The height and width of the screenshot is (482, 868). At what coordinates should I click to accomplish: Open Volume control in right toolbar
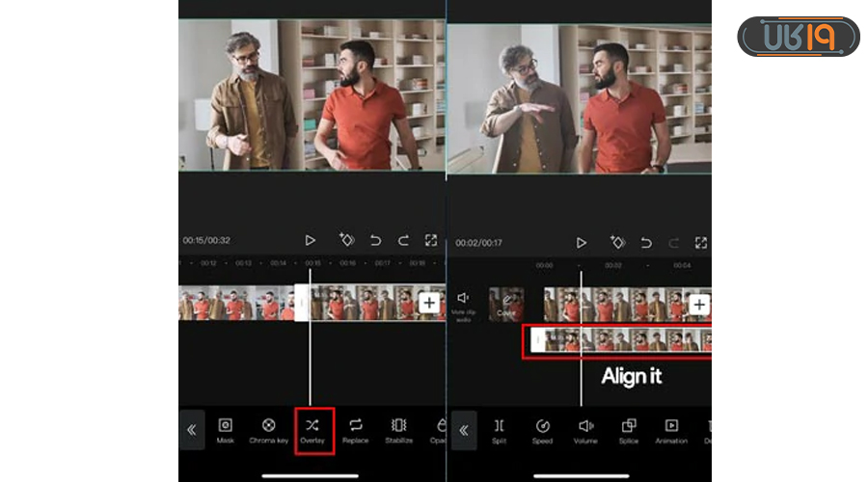(x=585, y=432)
